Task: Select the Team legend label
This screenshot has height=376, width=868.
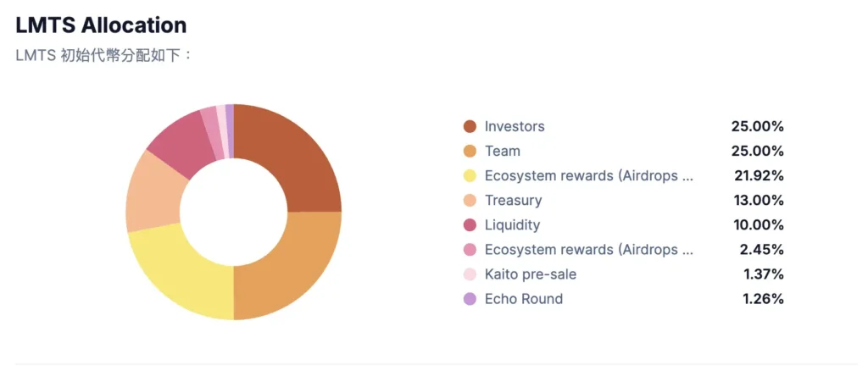Action: tap(503, 152)
